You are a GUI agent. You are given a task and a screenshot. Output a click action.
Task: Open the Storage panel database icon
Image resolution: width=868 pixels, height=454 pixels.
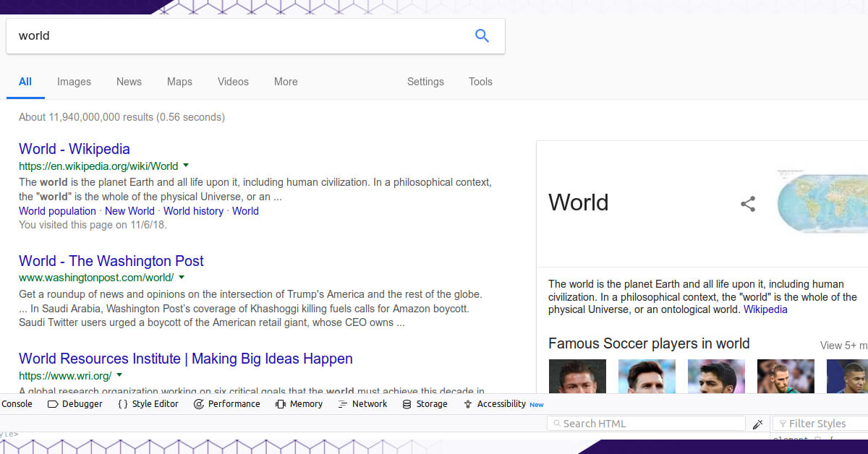click(407, 404)
